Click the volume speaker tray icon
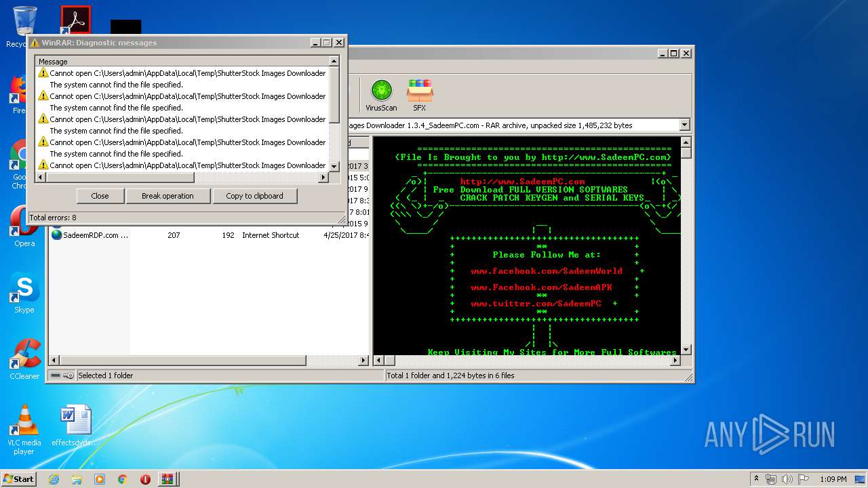Screen dimensions: 868x488 787,479
